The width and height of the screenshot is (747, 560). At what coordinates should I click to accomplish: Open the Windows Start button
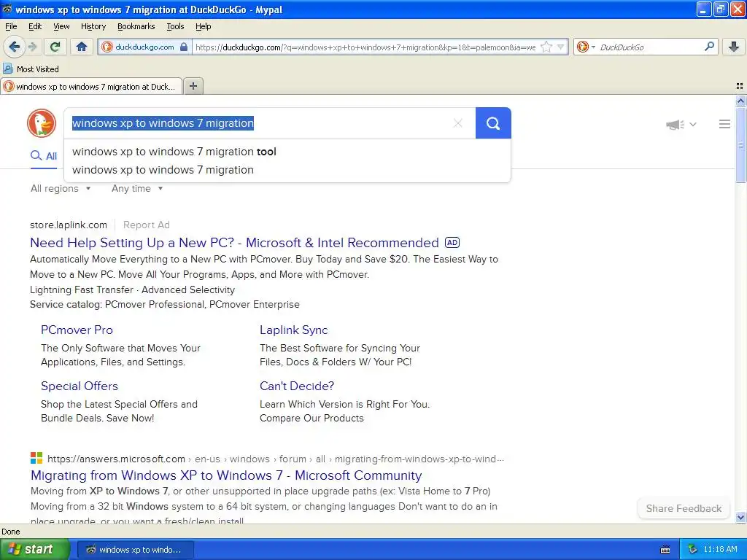point(34,549)
